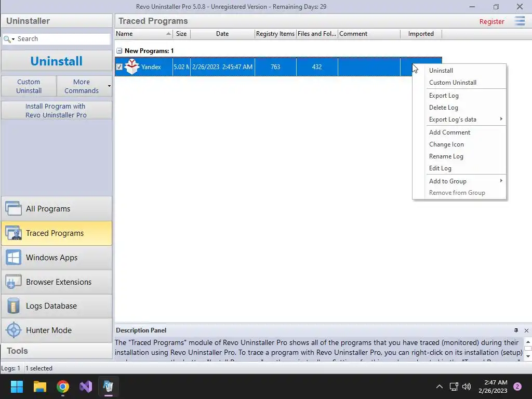
Task: Click the Size column header
Action: [x=181, y=34]
